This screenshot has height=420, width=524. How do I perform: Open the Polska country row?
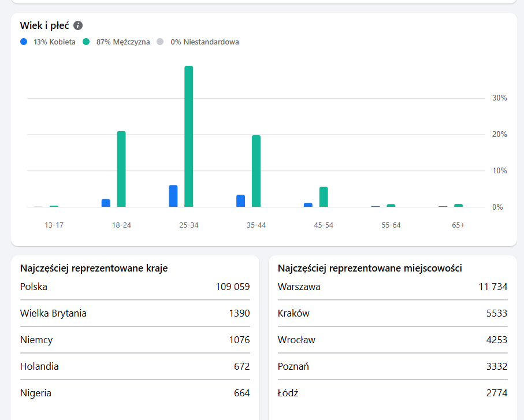tap(135, 287)
